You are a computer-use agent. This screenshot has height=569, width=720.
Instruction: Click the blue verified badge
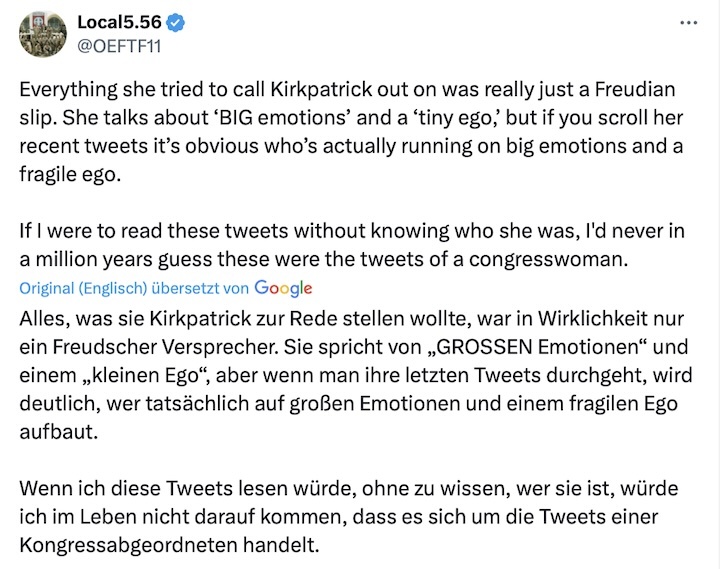pos(176,21)
